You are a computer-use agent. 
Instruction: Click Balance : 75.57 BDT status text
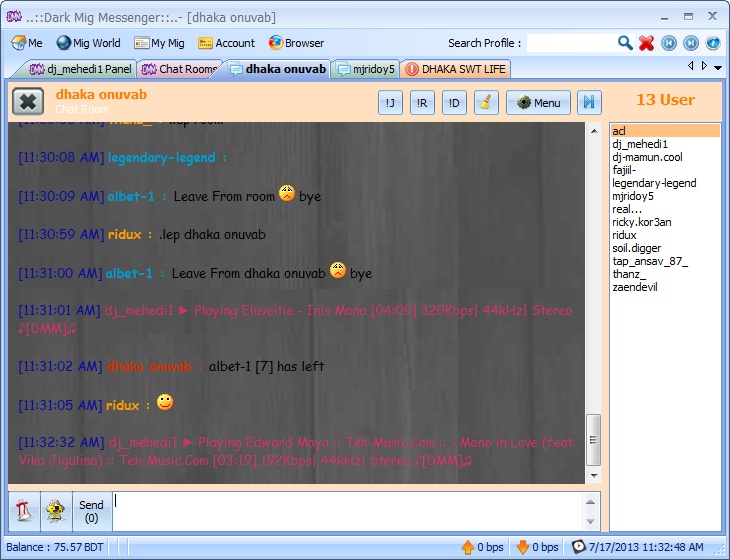(x=55, y=547)
